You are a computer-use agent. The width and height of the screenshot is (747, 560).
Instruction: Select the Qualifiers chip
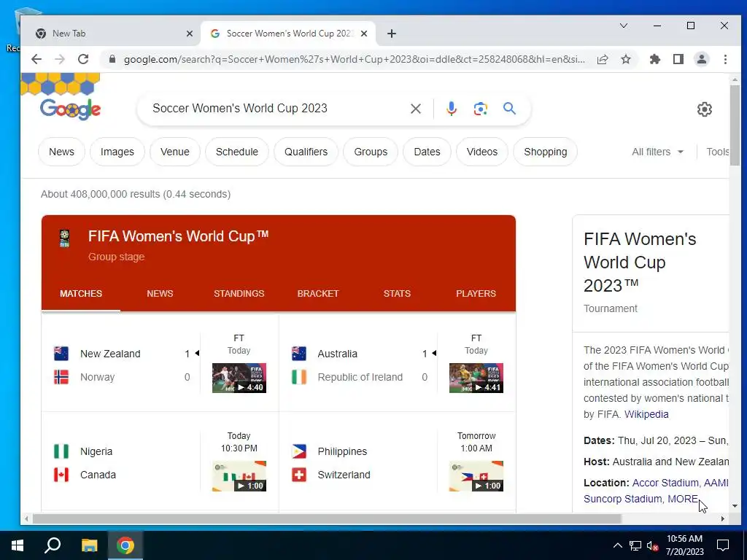point(306,152)
